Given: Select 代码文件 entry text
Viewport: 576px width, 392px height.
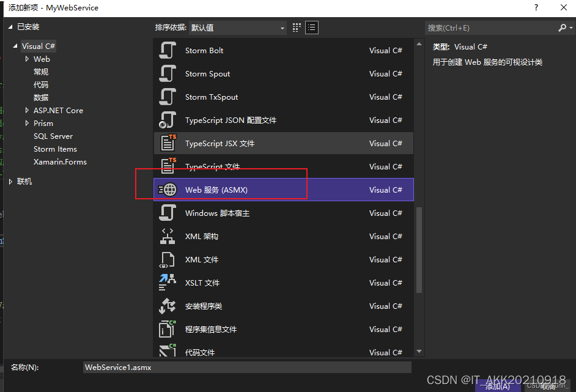Looking at the screenshot, I should [x=200, y=352].
